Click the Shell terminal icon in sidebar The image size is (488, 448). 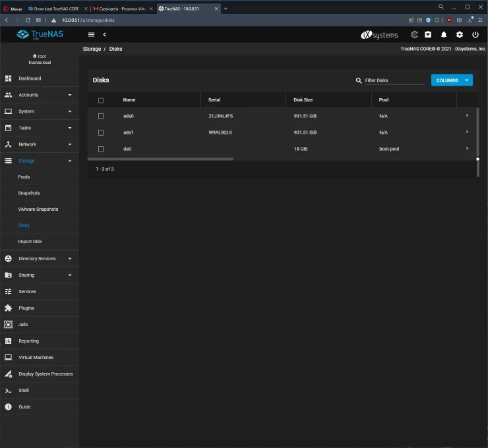coord(9,391)
